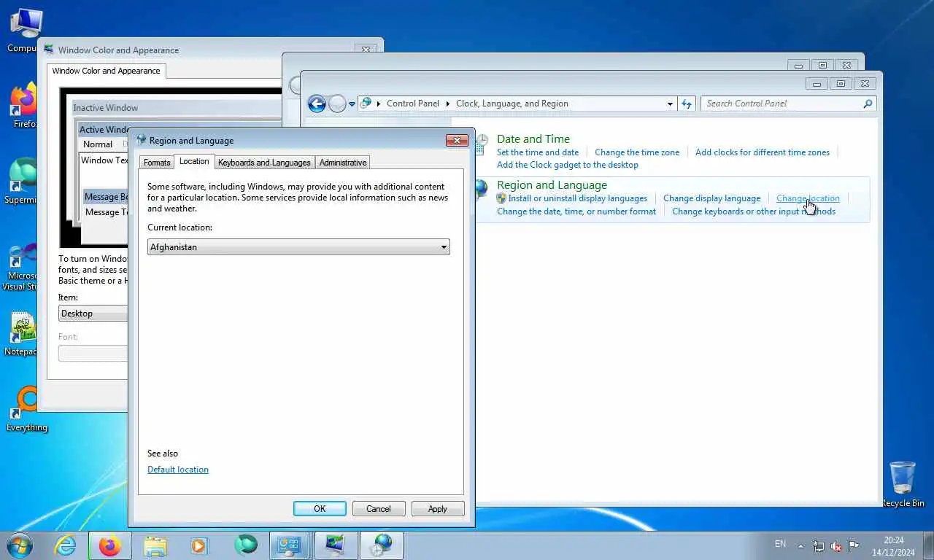Image resolution: width=934 pixels, height=560 pixels.
Task: Open Action Center flag tray icon
Action: tap(853, 546)
